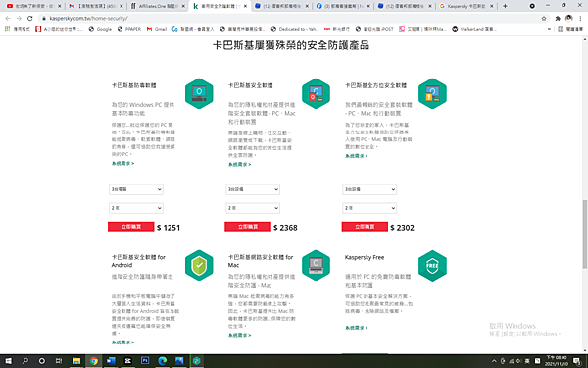Click the Internet Security for Mac hexagon icon
The image size is (588, 368).
(316, 265)
